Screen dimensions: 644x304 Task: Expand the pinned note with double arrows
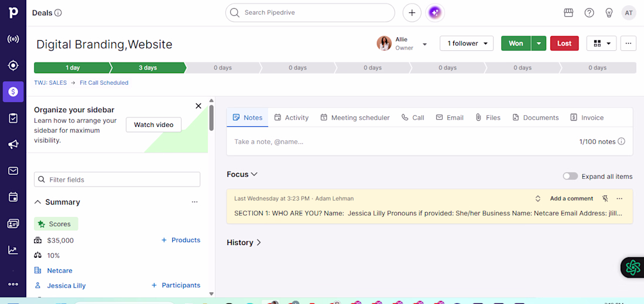coord(537,199)
